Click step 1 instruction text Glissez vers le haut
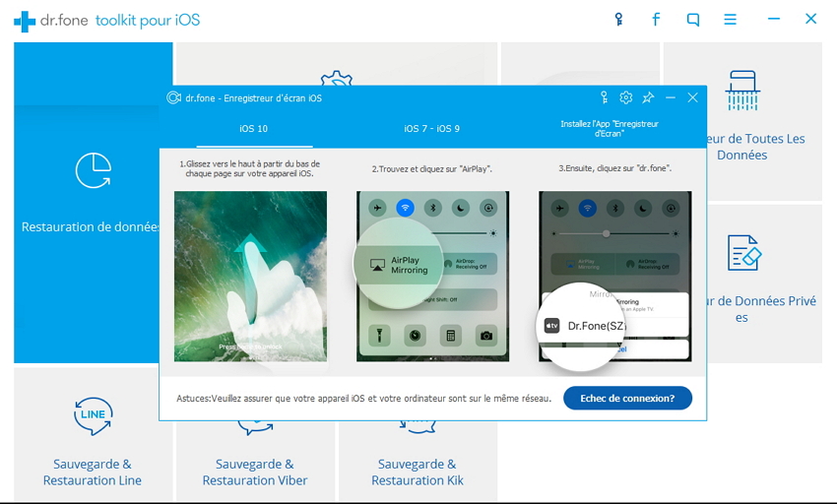 250,168
